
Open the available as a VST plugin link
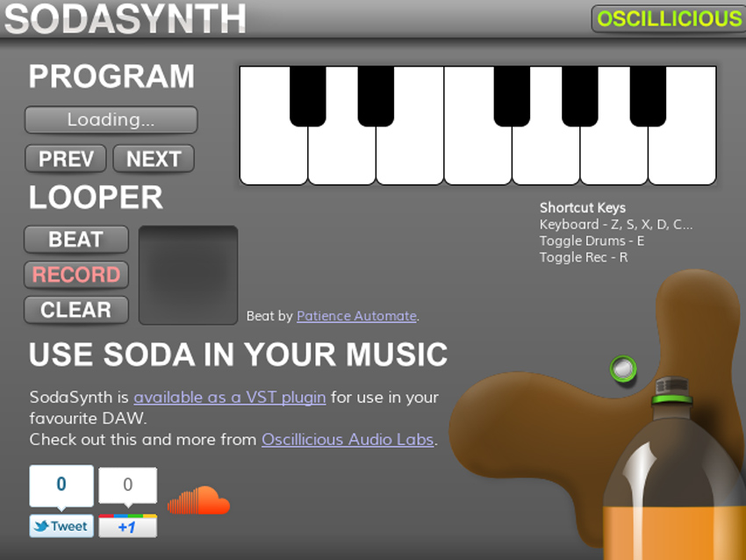pos(230,397)
